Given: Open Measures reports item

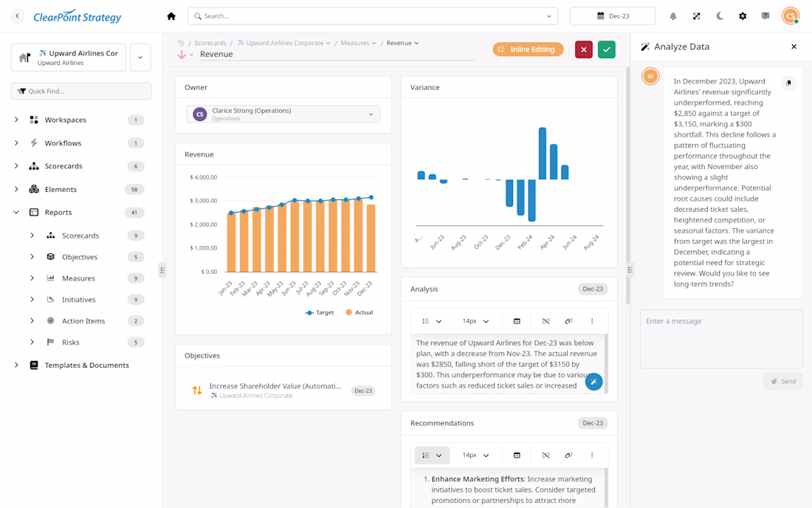Looking at the screenshot, I should [78, 278].
